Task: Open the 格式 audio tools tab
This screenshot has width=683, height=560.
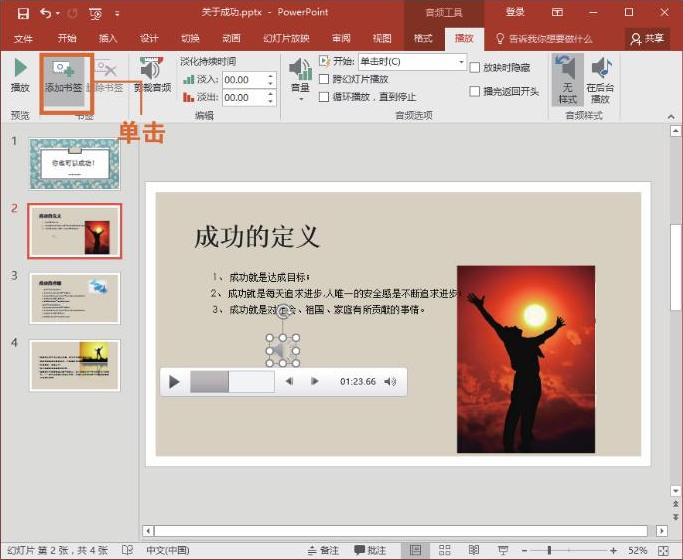Action: tap(423, 38)
